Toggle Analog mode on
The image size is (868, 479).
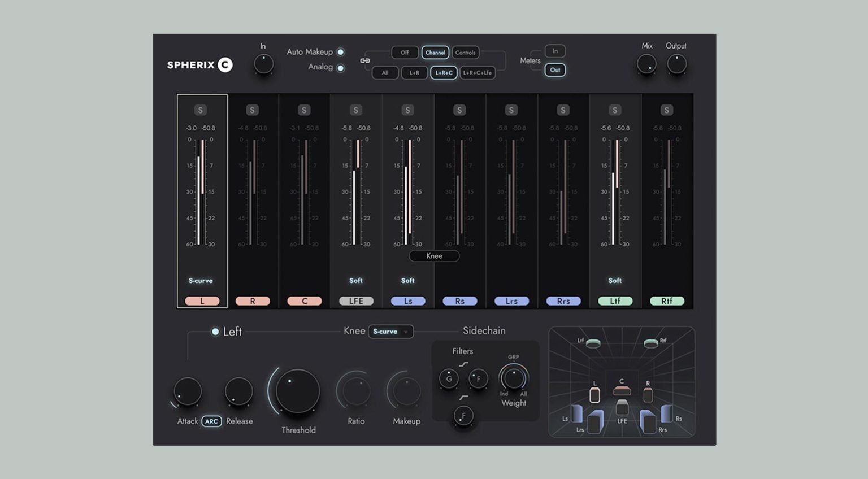[x=341, y=67]
